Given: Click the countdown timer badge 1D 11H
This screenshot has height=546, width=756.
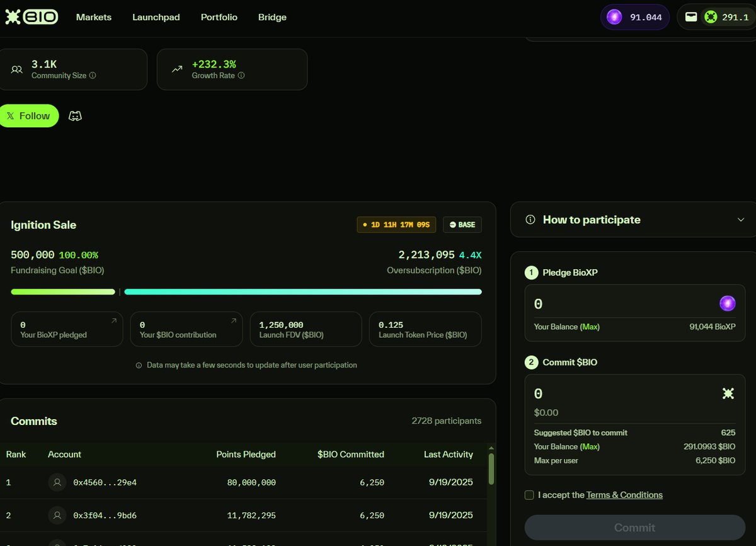Looking at the screenshot, I should point(396,224).
